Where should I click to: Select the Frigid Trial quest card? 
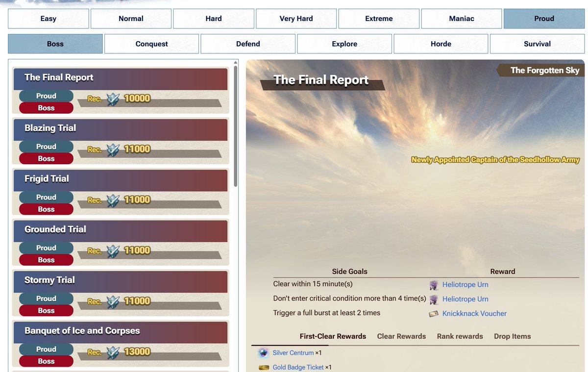(121, 192)
